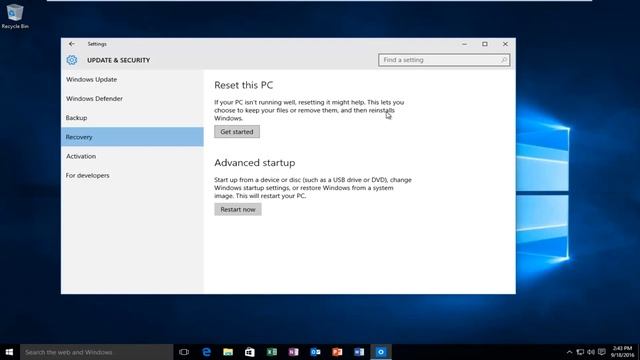640x360 pixels.
Task: Click the UPDATE & SECURITY title
Action: (x=118, y=60)
